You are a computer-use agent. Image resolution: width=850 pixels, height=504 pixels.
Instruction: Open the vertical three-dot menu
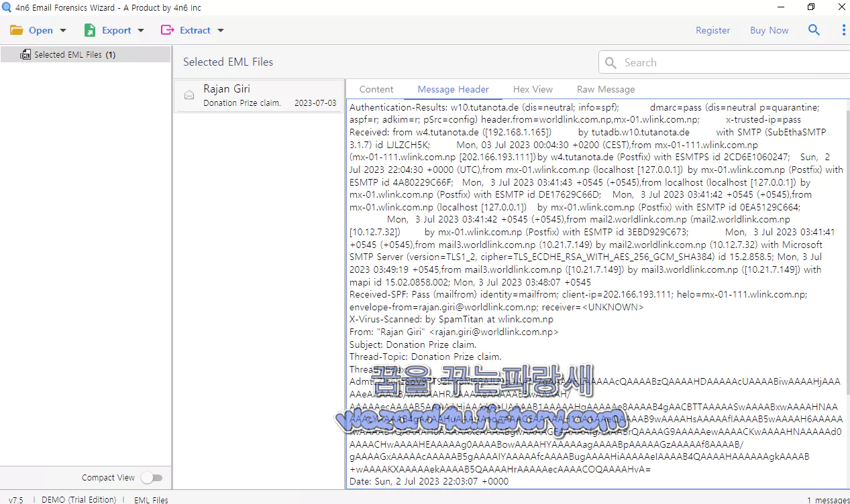[x=844, y=30]
